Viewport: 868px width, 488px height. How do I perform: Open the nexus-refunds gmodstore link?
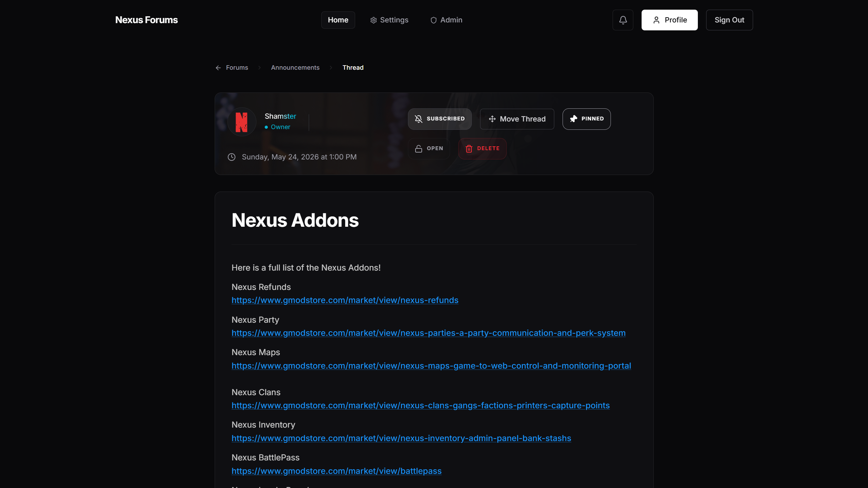345,300
